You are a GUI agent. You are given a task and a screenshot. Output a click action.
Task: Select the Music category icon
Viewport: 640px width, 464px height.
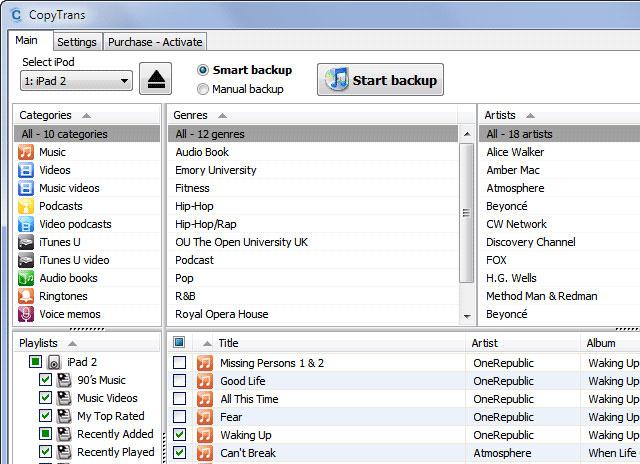[27, 152]
